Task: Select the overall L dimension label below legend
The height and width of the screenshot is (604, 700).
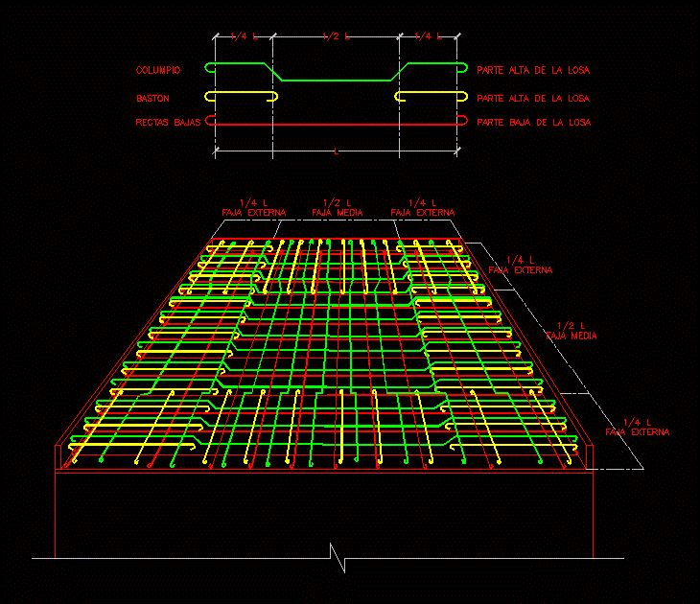Action: click(x=337, y=151)
